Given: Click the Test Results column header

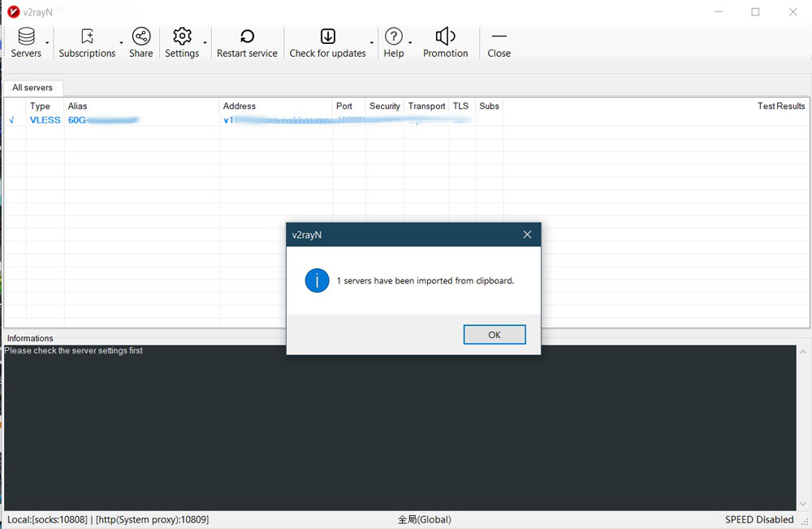Looking at the screenshot, I should [x=780, y=106].
